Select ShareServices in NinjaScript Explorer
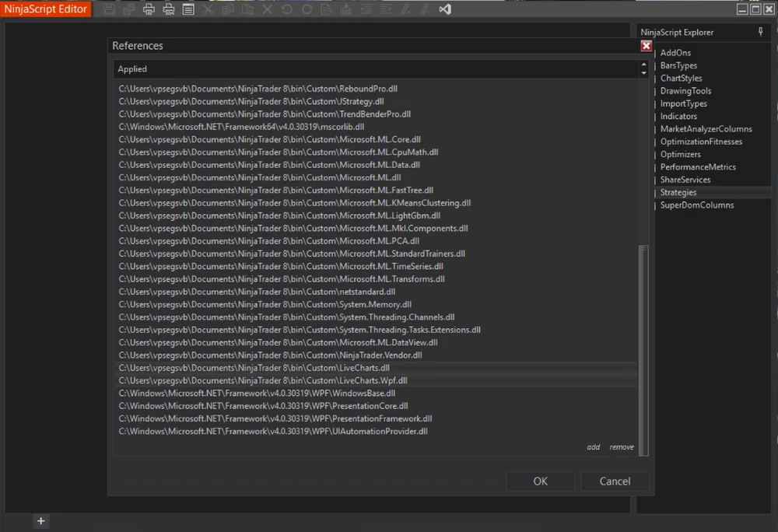778x532 pixels. [x=685, y=180]
